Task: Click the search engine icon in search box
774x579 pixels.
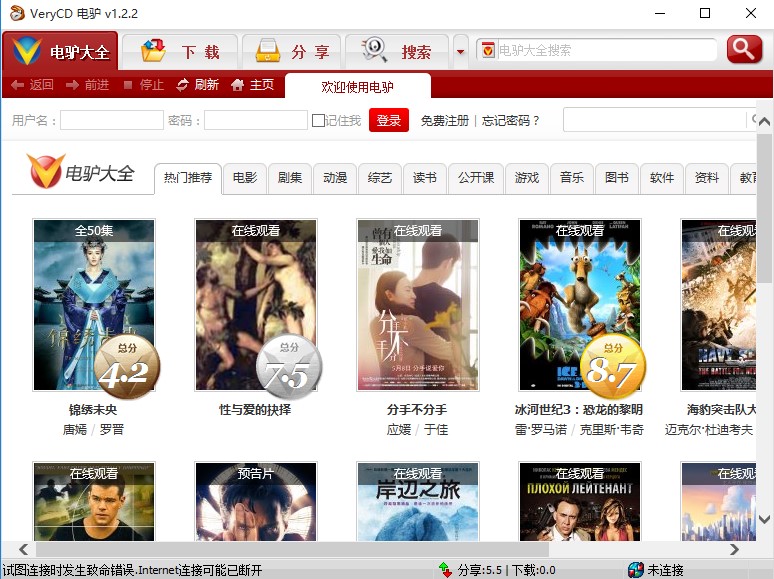Action: coord(488,50)
